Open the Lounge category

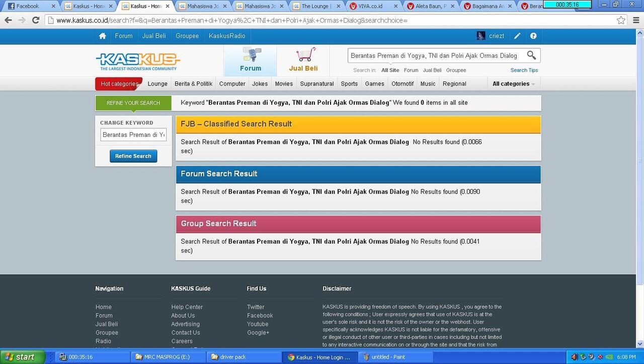click(x=157, y=84)
